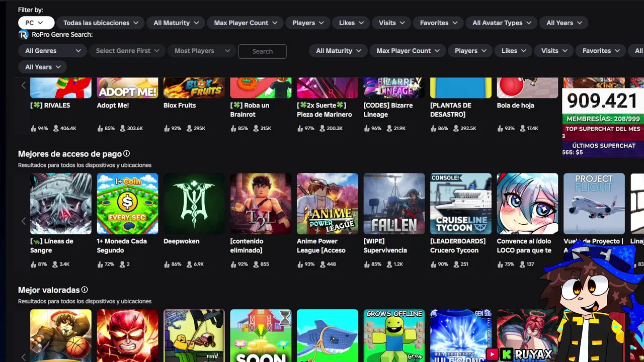Click the [CODES] Bizarre Lineage title
644x362 pixels.
pos(388,110)
